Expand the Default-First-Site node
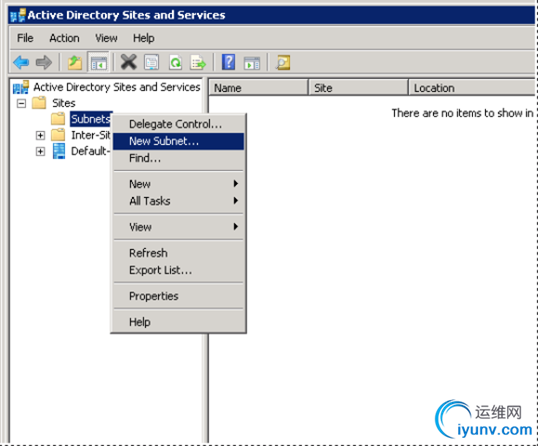The width and height of the screenshot is (538, 446). pos(40,151)
